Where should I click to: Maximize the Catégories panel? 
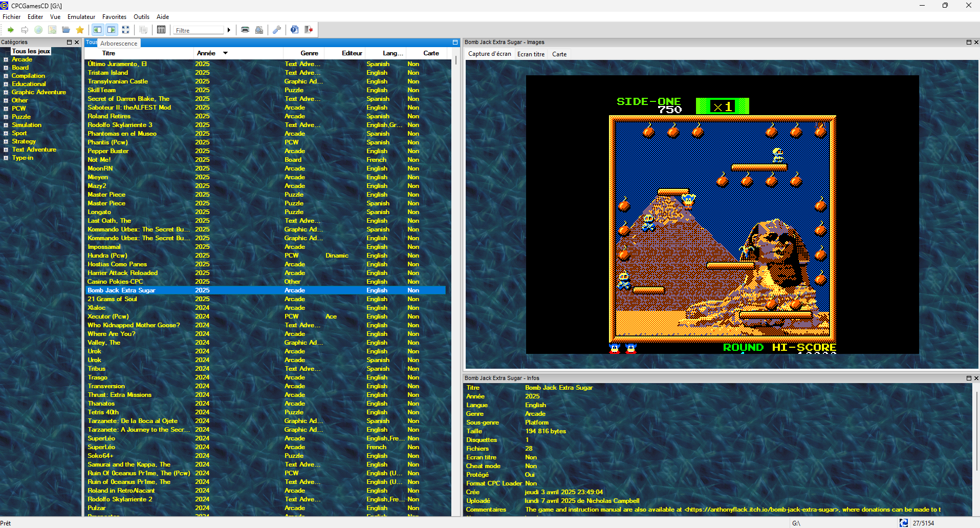point(70,42)
